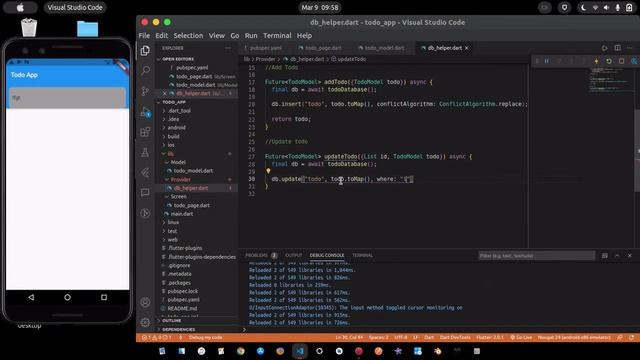Click Dart DevTools in status bar
The width and height of the screenshot is (640, 360).
click(x=455, y=338)
